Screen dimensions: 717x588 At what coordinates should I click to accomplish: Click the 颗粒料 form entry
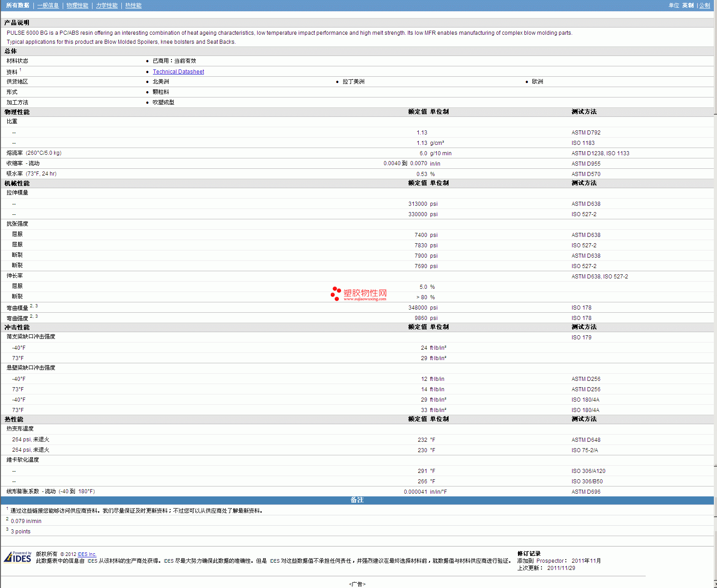click(x=161, y=92)
